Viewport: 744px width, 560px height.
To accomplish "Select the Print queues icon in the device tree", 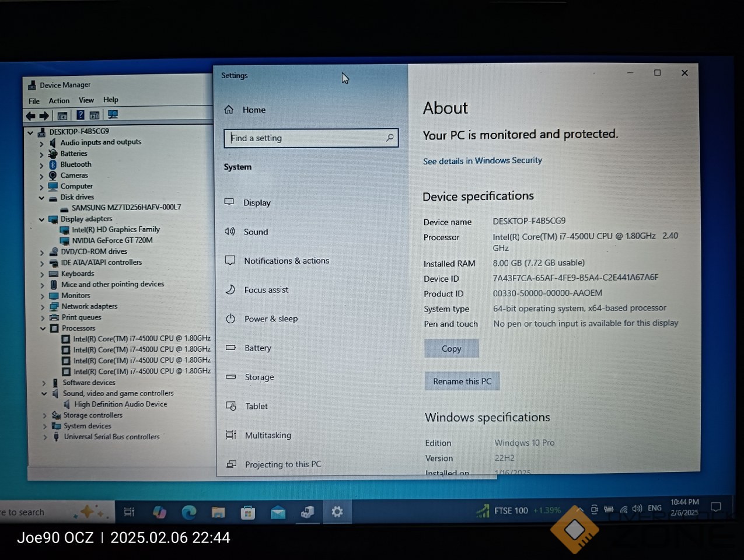I will point(54,317).
